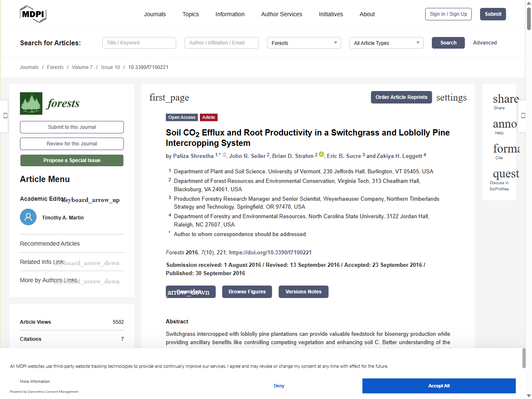Screen dimensions: 532x399
Task: Open the Journals menu
Action: click(155, 14)
